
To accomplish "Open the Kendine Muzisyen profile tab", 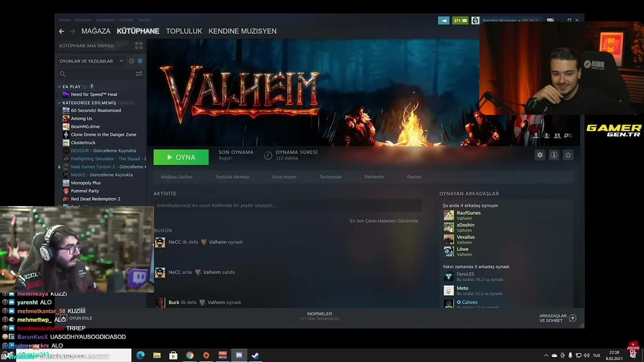I will tap(243, 31).
